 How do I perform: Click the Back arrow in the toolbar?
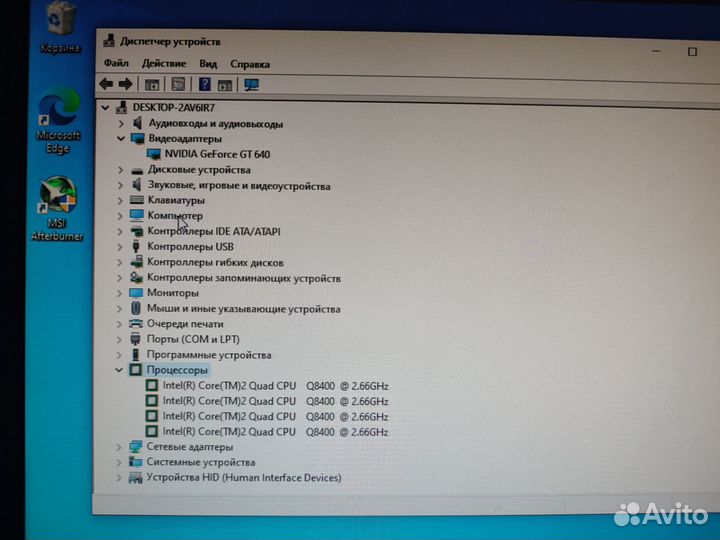pos(107,84)
